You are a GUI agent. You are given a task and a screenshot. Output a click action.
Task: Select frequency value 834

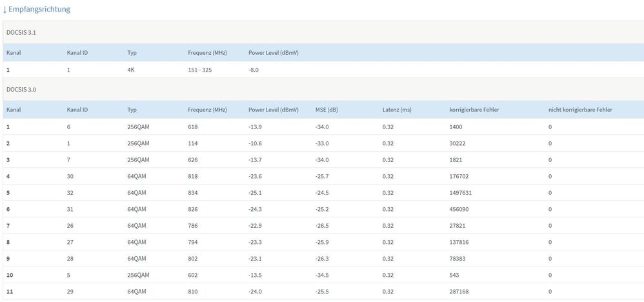tap(193, 193)
